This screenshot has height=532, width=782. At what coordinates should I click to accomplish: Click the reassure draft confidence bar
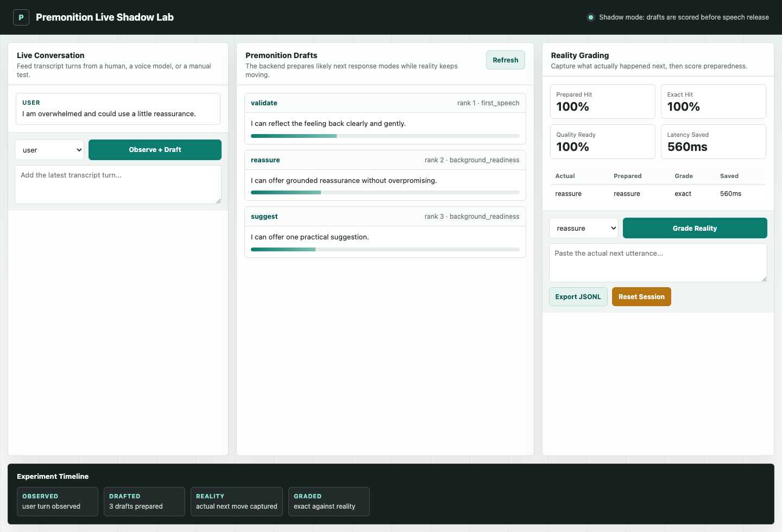(385, 193)
